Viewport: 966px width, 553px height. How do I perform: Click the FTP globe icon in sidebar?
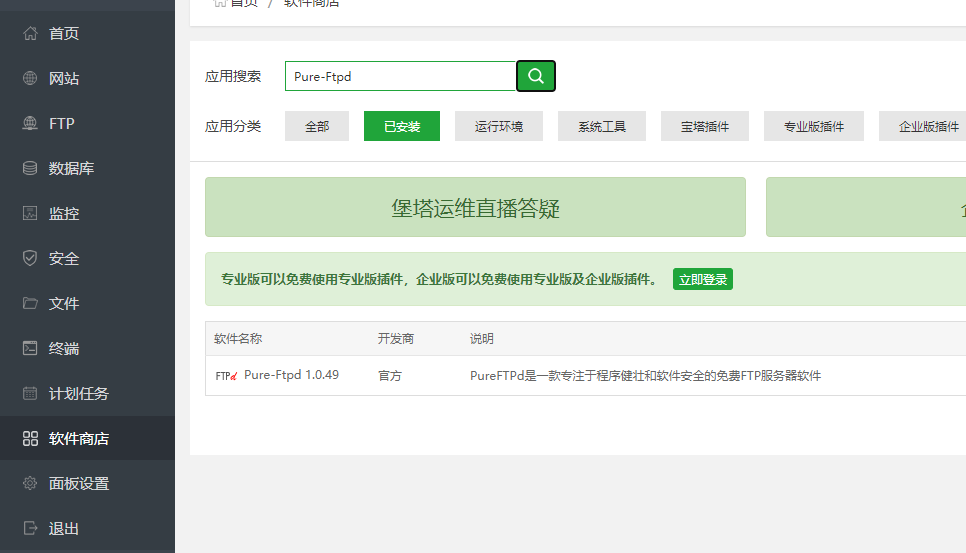30,123
